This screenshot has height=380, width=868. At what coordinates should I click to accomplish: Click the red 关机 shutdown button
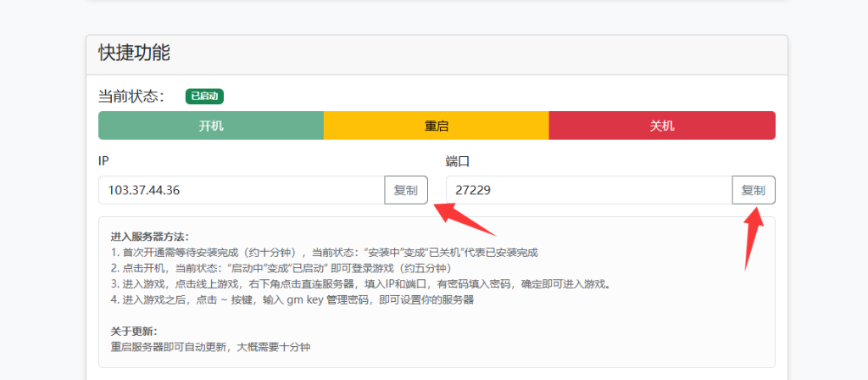[x=662, y=126]
